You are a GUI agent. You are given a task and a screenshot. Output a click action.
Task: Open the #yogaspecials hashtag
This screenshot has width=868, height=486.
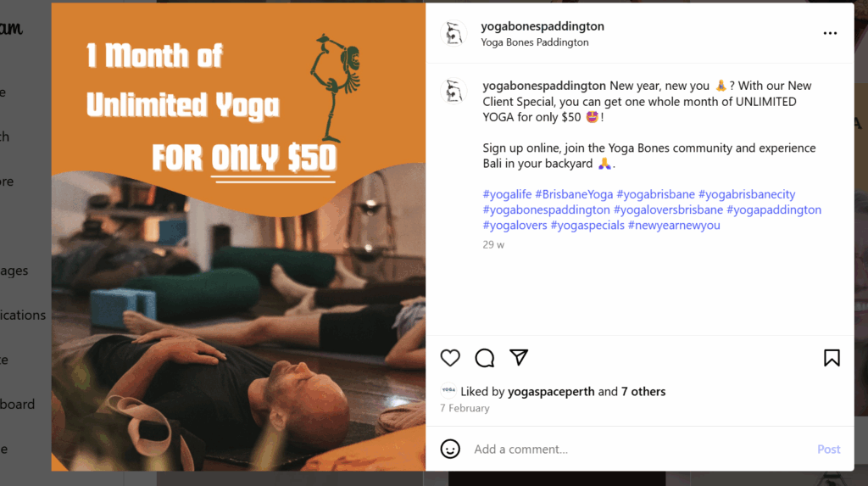(587, 225)
